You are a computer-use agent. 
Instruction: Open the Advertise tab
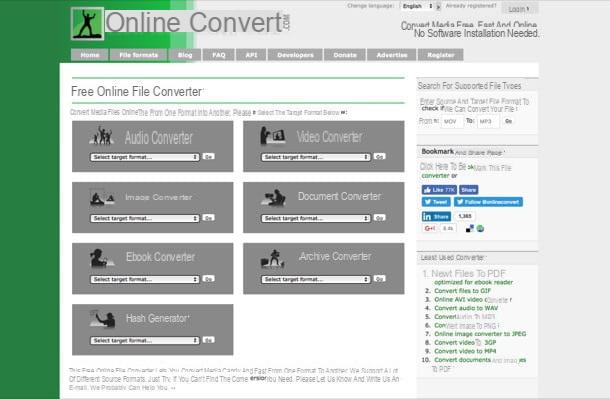pyautogui.click(x=392, y=55)
